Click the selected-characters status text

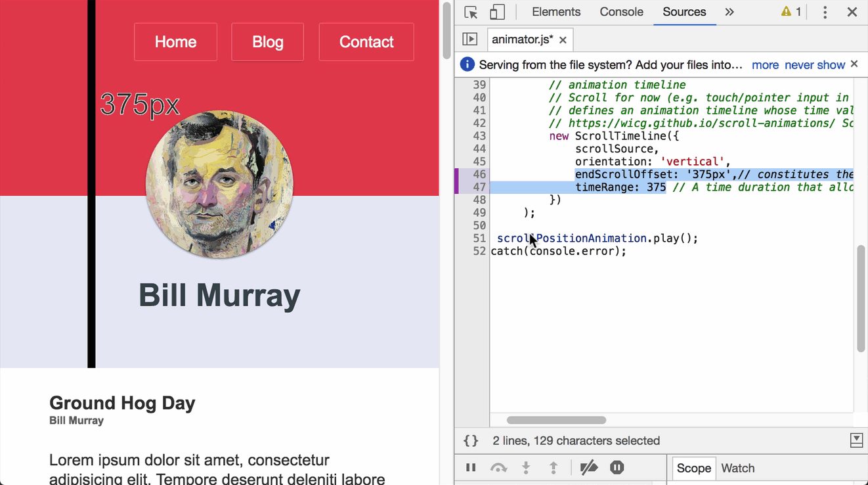pos(576,441)
